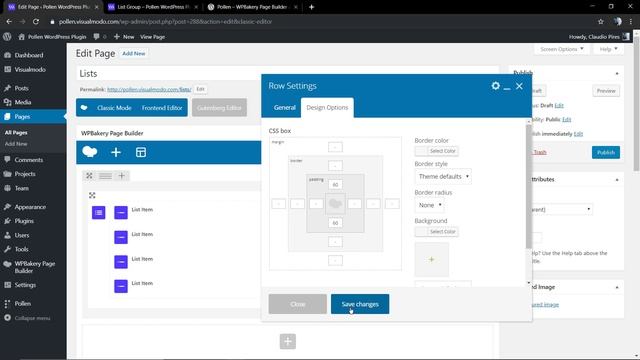
Task: Expand Help tab dropdown
Action: click(608, 49)
